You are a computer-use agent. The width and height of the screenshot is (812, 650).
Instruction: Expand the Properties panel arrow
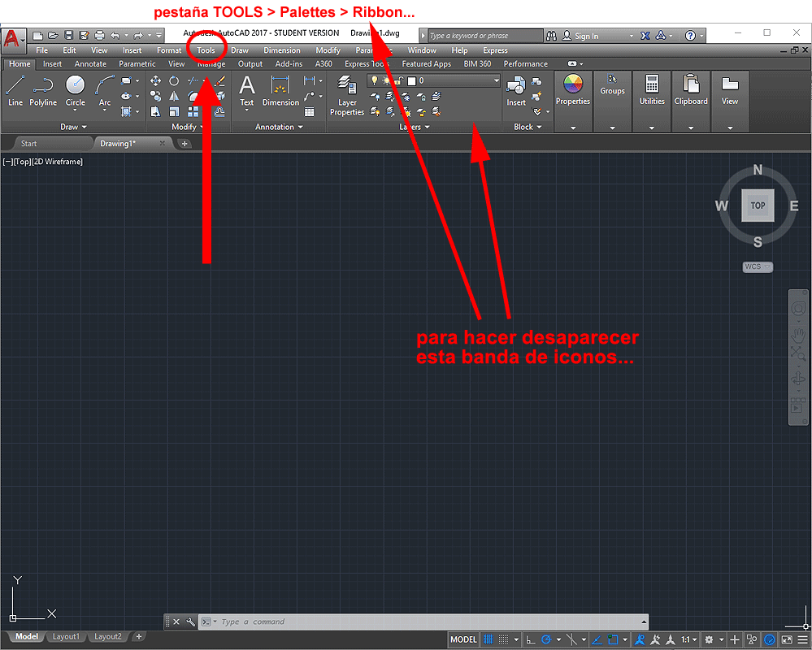573,128
